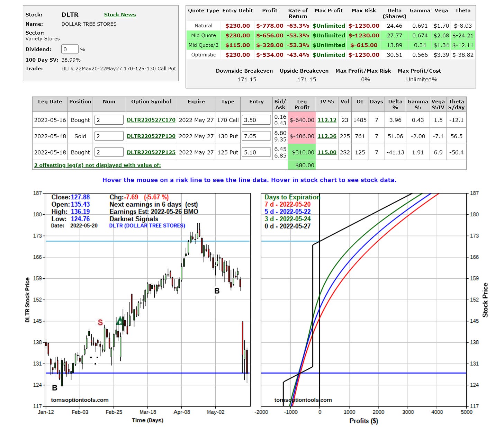Click the 100 Day SV value 38.99%

pyautogui.click(x=71, y=60)
